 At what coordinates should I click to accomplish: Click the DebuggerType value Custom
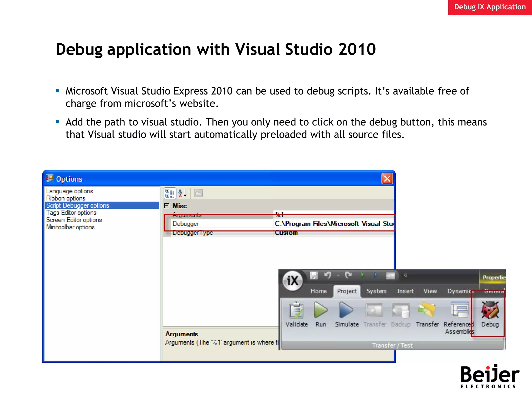[x=334, y=233]
